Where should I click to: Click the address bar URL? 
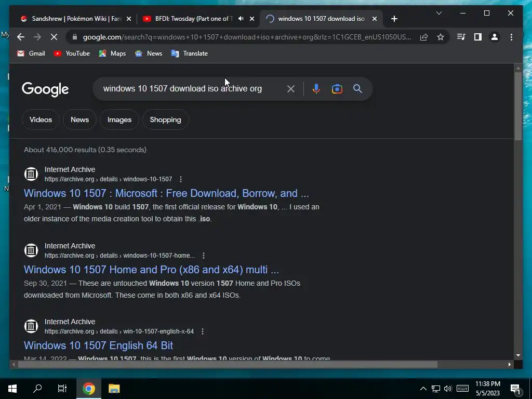coord(247,37)
